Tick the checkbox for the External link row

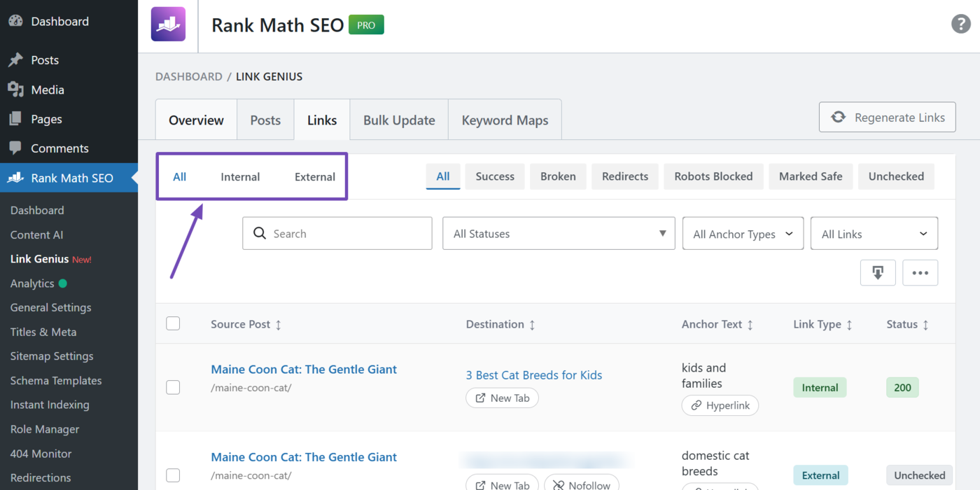click(173, 475)
